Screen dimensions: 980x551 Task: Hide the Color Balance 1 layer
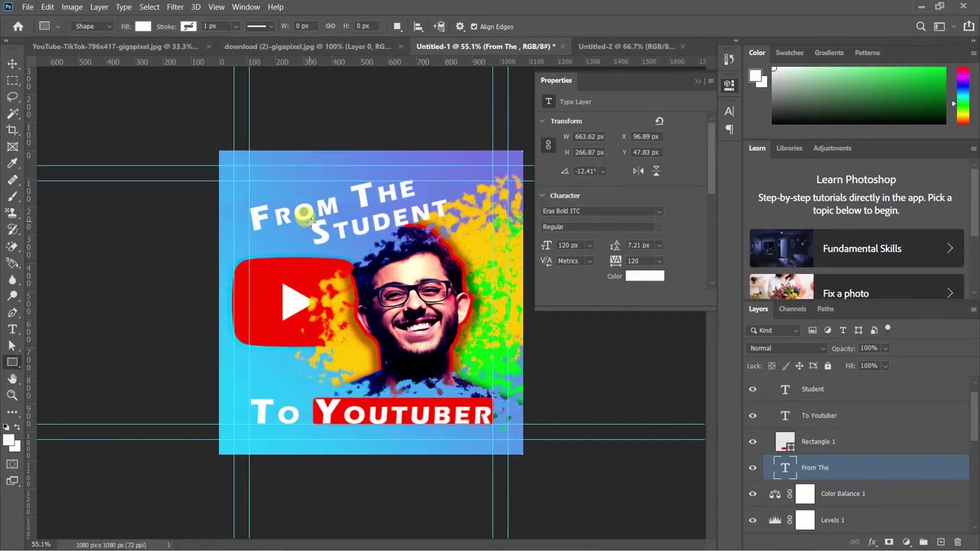753,494
